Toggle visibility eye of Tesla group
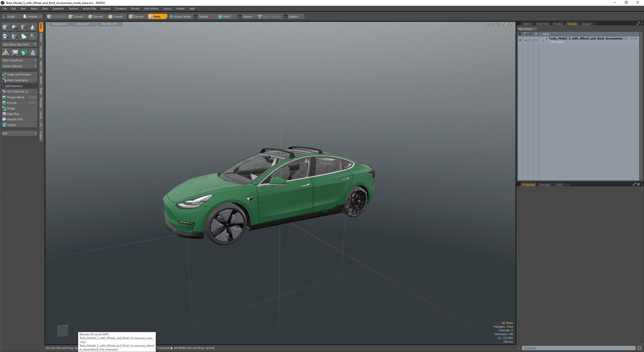The height and width of the screenshot is (352, 644). 520,40
